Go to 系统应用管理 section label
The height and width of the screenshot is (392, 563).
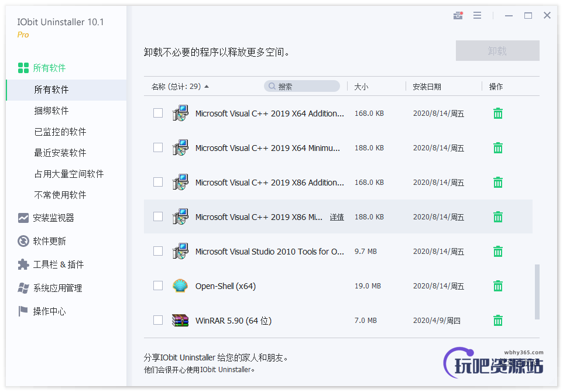point(58,288)
